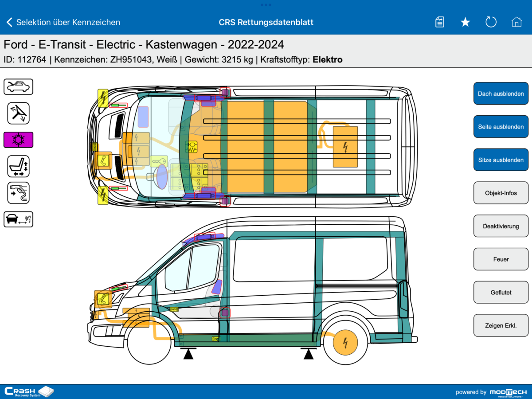Select the steering column adjustment icon

click(x=19, y=113)
